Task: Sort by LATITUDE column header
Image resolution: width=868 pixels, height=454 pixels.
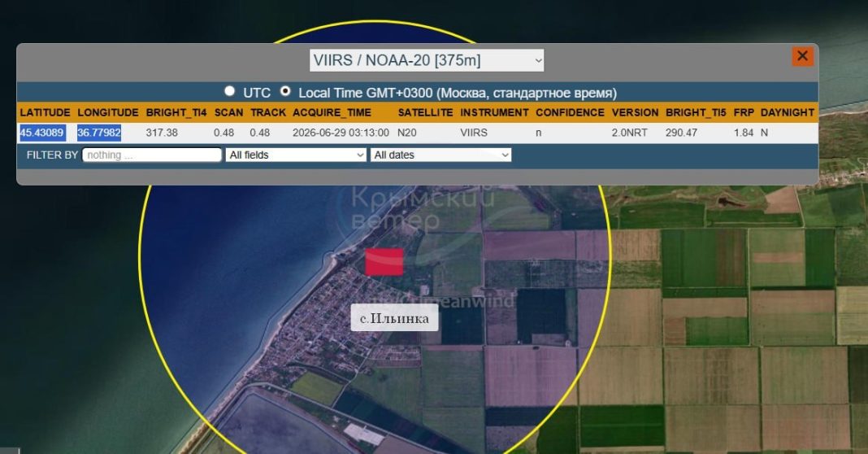Action: coord(45,112)
